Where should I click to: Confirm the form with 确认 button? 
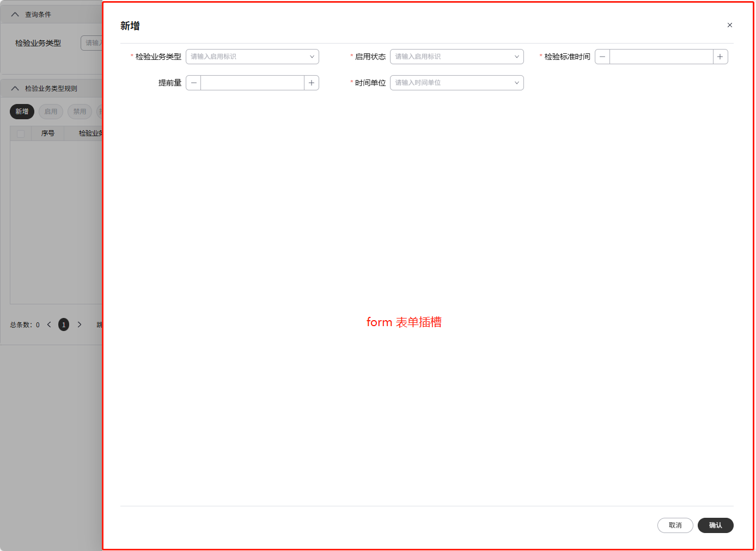click(715, 525)
